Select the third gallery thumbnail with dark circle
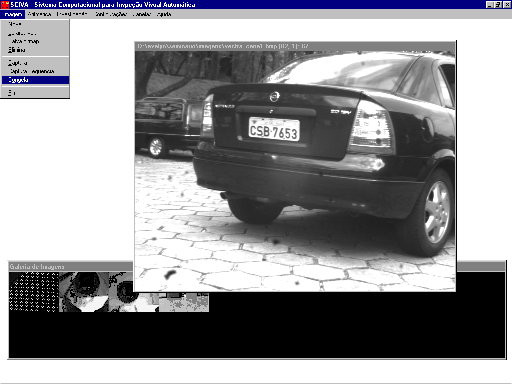Screen dimensions: 512x384 (121, 292)
